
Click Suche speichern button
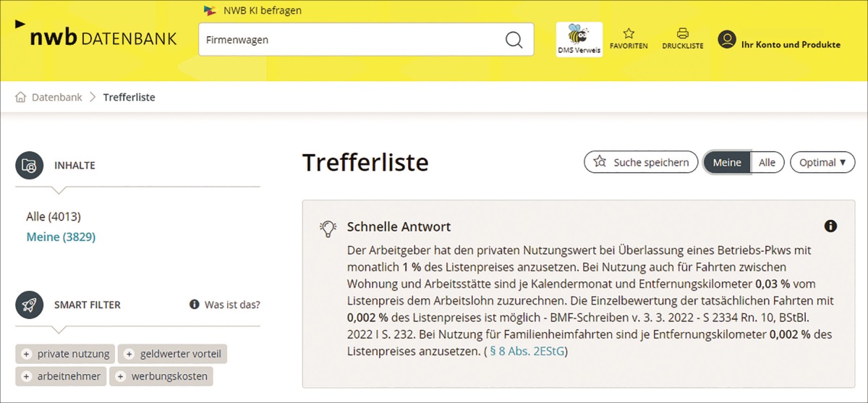[x=641, y=163]
